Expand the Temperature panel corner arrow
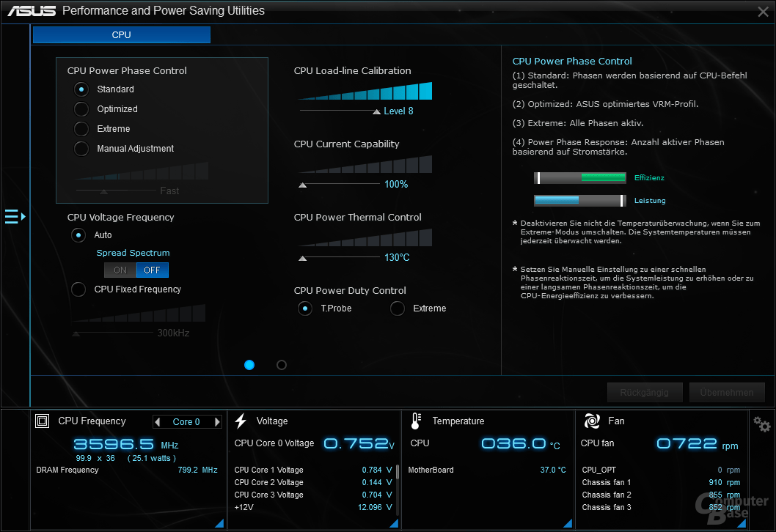Viewport: 776px width, 532px height. click(567, 523)
